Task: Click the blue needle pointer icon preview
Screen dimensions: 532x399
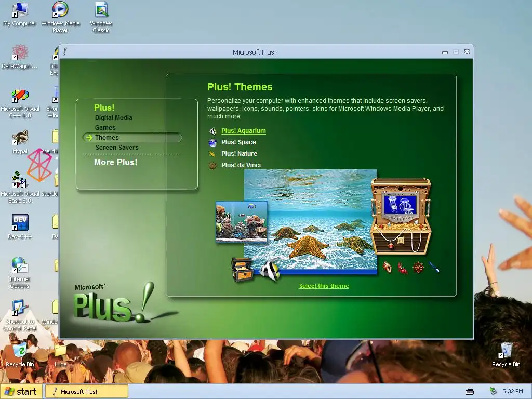Action: pyautogui.click(x=434, y=267)
